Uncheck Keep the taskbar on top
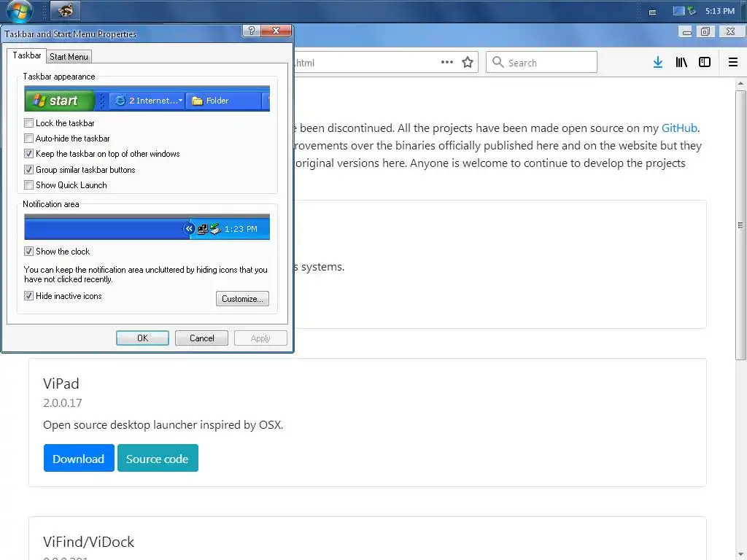This screenshot has height=560, width=747. coord(28,154)
